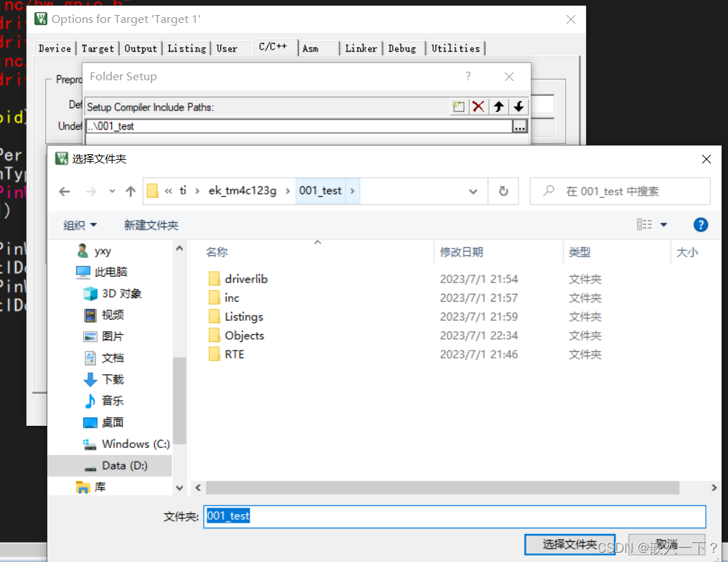
Task: Close the Folder Setup dialog
Action: tap(509, 77)
